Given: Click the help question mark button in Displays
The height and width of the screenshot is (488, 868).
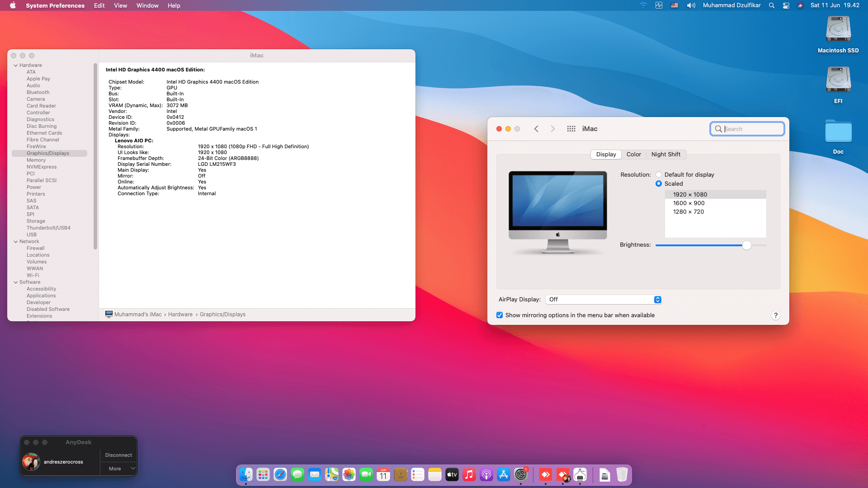Looking at the screenshot, I should pos(776,315).
